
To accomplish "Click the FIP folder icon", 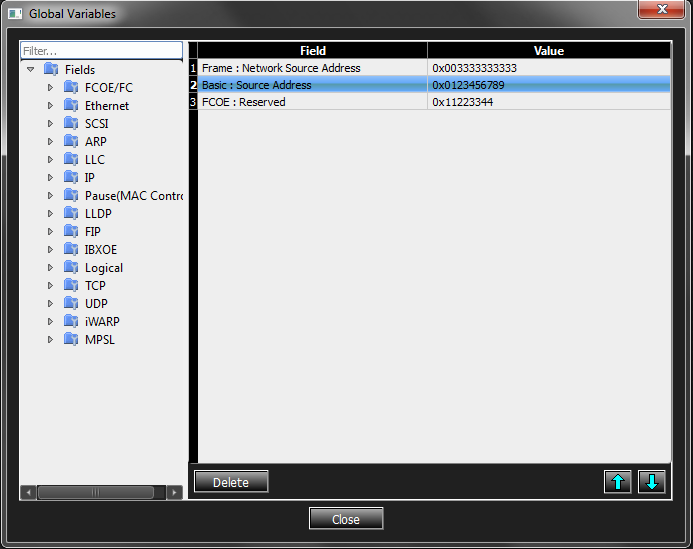I will (71, 231).
